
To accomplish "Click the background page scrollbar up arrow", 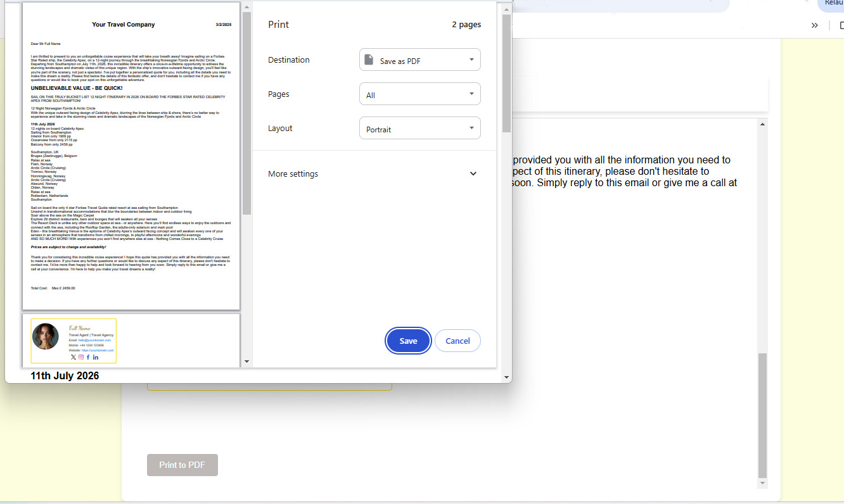I will pyautogui.click(x=762, y=123).
